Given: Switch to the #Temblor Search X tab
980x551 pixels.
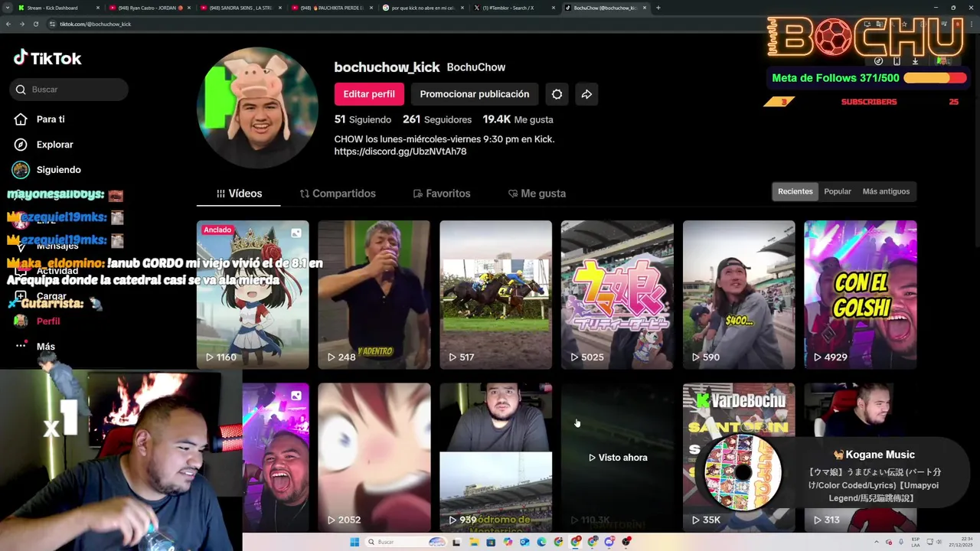Looking at the screenshot, I should 513,8.
